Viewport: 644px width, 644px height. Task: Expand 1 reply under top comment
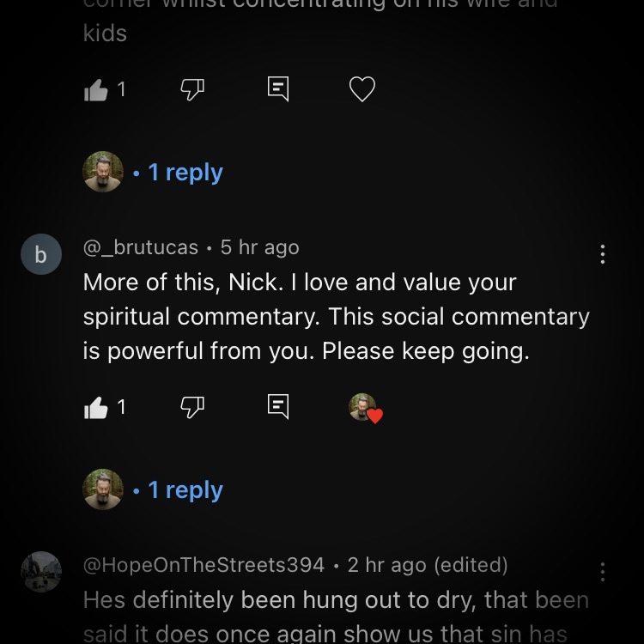tap(185, 172)
